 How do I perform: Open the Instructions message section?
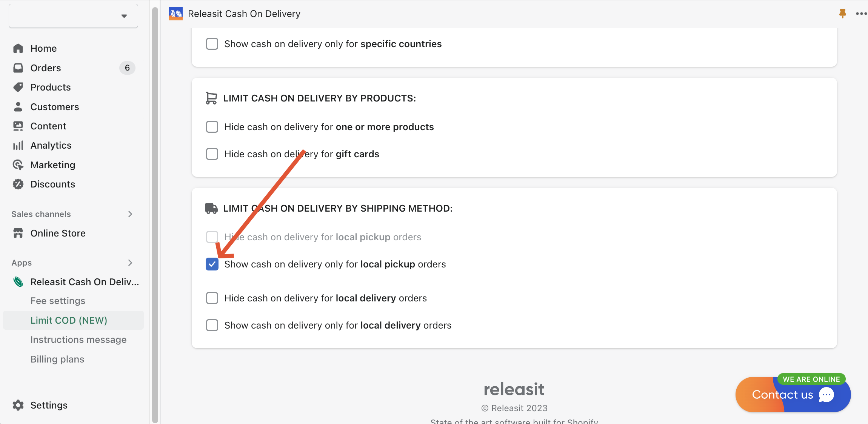[x=78, y=340]
